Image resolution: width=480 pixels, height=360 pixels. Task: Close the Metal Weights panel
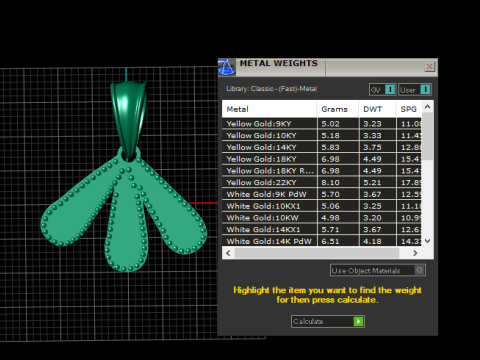pyautogui.click(x=430, y=66)
